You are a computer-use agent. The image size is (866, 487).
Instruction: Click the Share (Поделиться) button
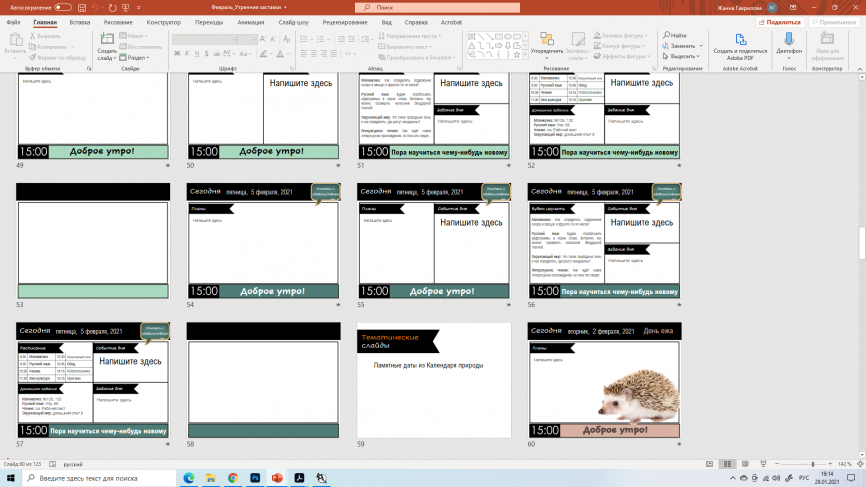click(x=783, y=21)
